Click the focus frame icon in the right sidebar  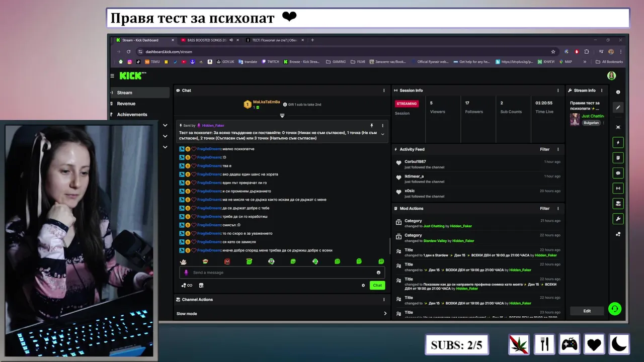(x=618, y=127)
